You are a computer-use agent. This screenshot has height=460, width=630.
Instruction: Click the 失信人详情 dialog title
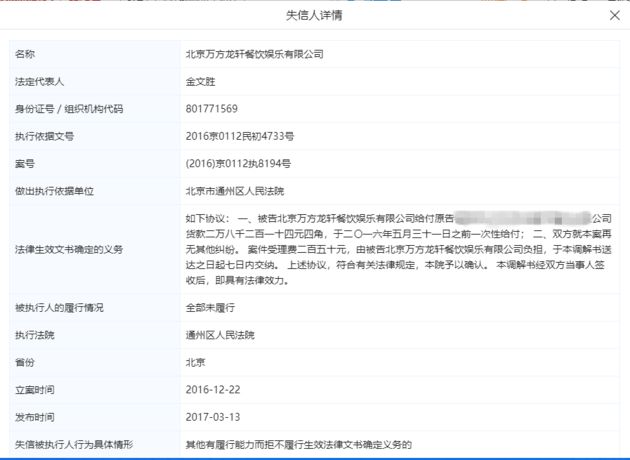pyautogui.click(x=314, y=16)
